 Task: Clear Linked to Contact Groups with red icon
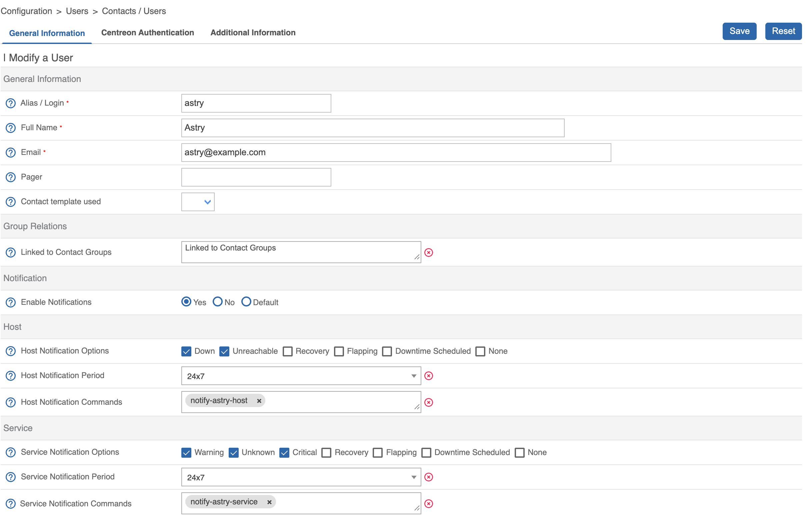[428, 252]
